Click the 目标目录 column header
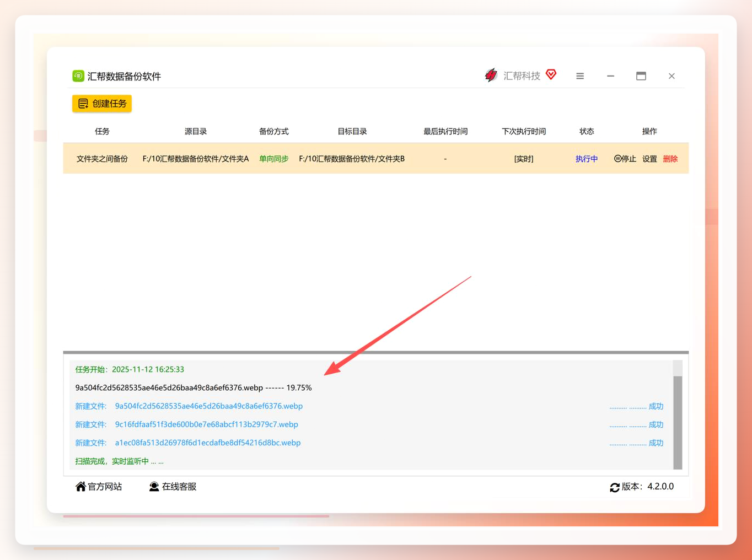Screen dimensions: 752x560 (352, 131)
